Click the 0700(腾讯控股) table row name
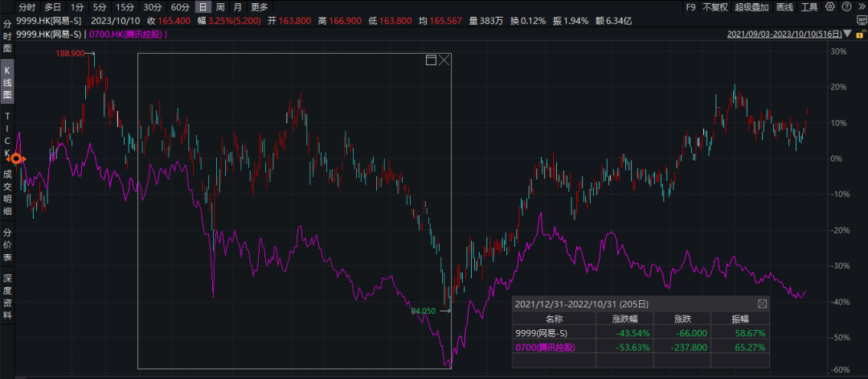868x379 pixels. (545, 348)
